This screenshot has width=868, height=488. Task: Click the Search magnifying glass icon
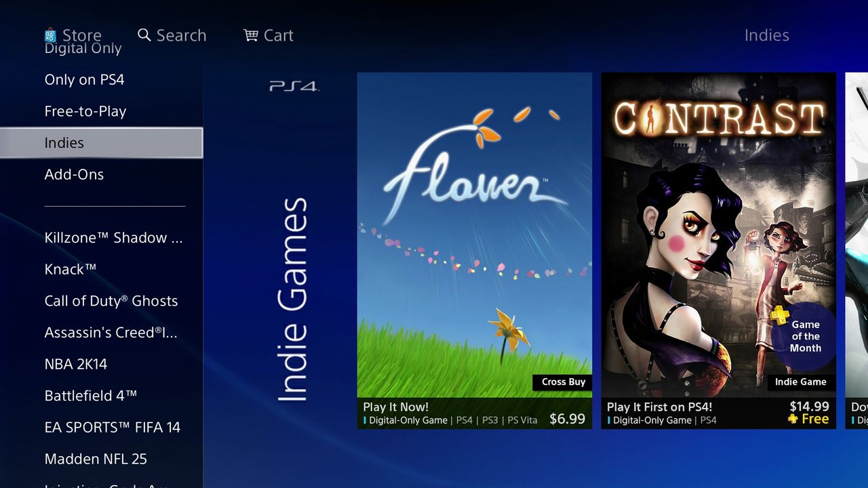(x=144, y=35)
